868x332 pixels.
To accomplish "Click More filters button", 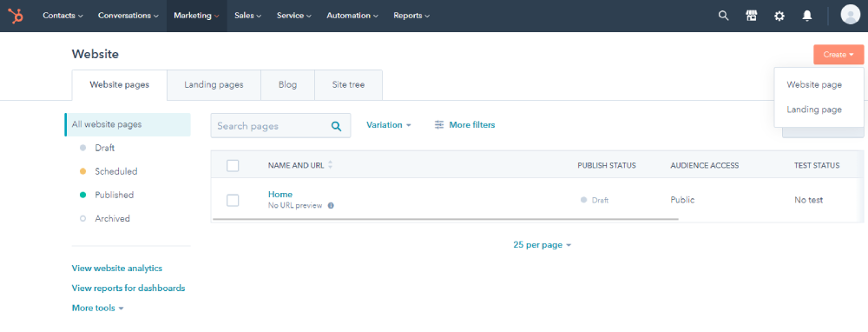I will click(465, 125).
